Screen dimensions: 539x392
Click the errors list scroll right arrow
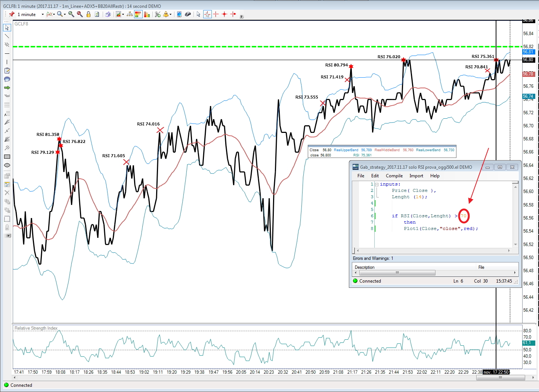(515, 273)
